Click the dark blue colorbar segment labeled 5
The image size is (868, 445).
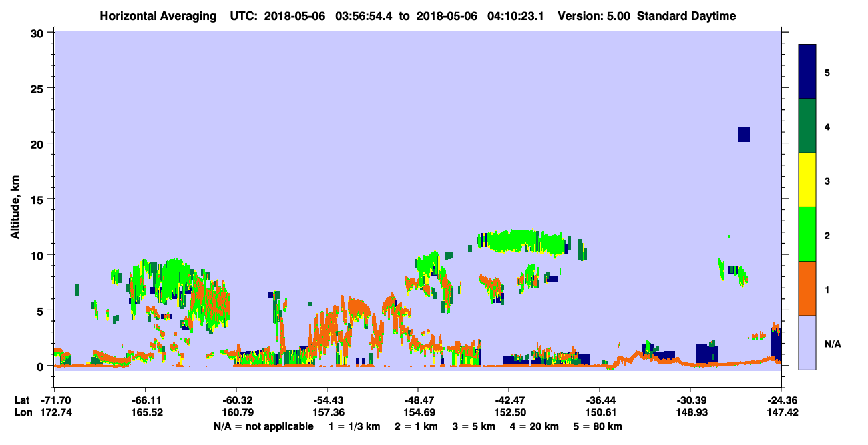807,72
